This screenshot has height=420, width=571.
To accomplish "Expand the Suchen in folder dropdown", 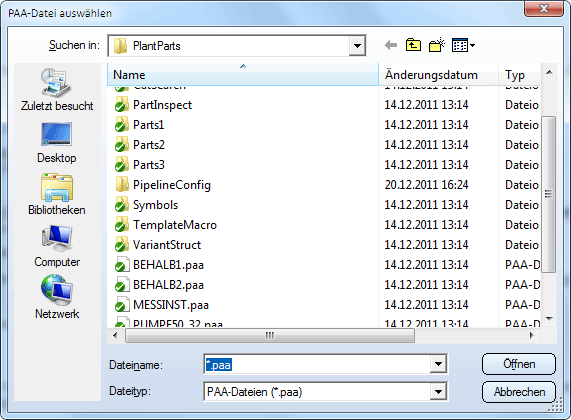I will tap(357, 46).
